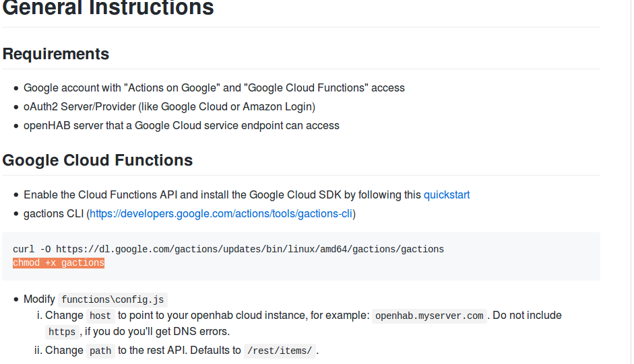Click the highlighted chmod +x gactions text
Viewport: 634px width, 364px height.
59,263
